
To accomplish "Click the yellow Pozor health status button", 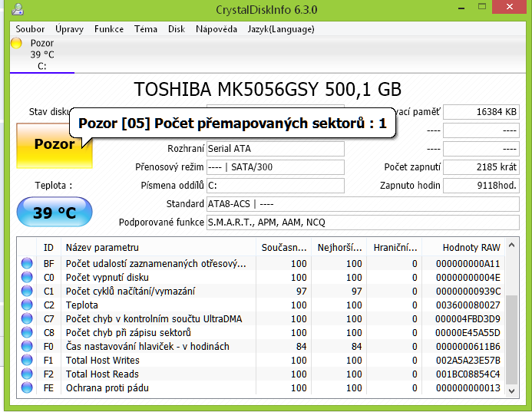I will (54, 144).
